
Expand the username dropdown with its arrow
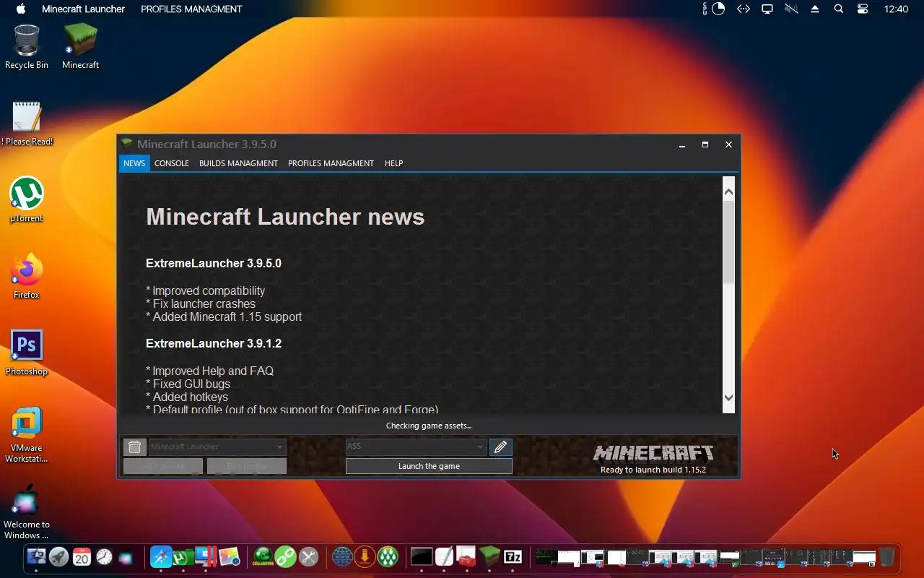pos(481,447)
